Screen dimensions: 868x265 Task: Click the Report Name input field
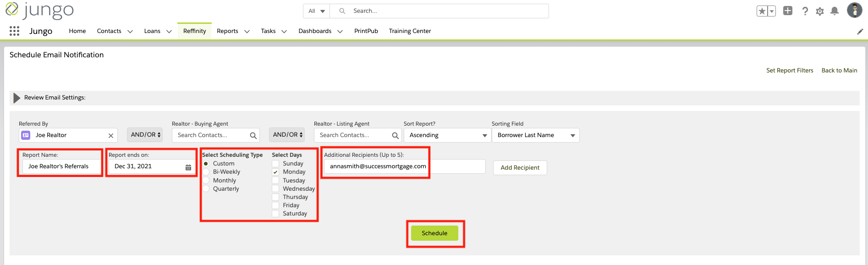pyautogui.click(x=60, y=166)
